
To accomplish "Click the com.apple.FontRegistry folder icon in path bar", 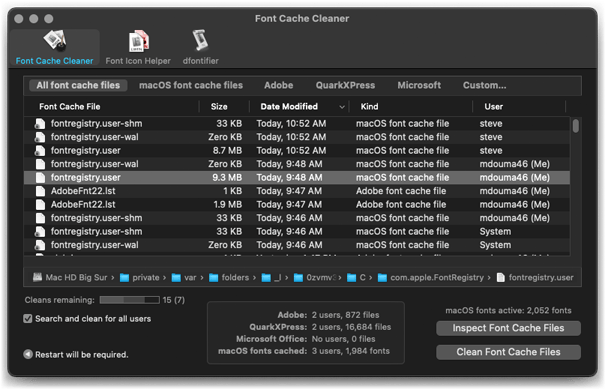I will (382, 277).
